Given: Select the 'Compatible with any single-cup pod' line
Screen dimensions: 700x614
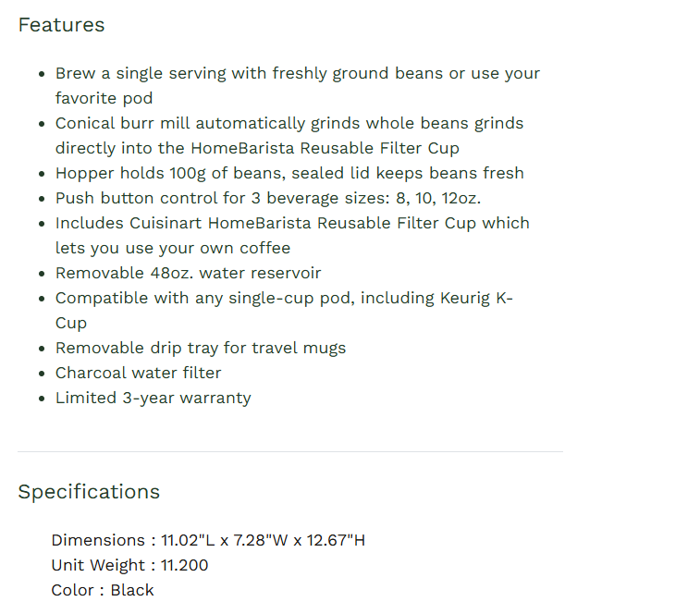Looking at the screenshot, I should tap(283, 299).
